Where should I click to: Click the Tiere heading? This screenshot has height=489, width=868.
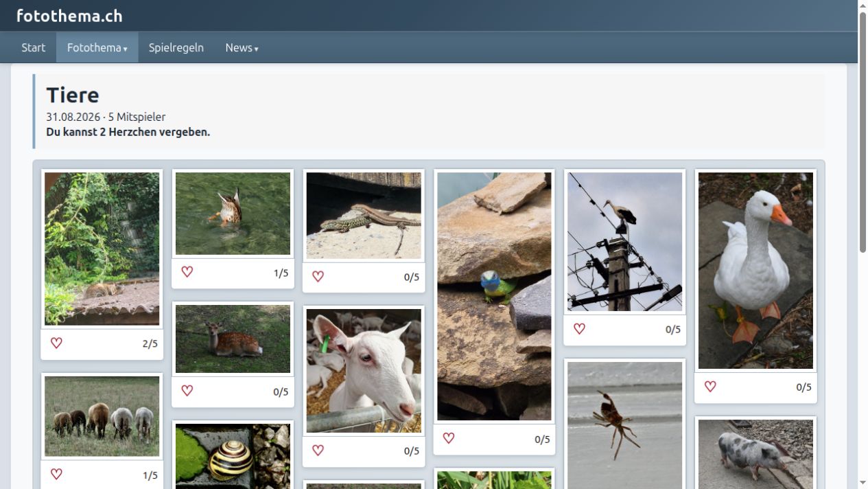point(73,95)
